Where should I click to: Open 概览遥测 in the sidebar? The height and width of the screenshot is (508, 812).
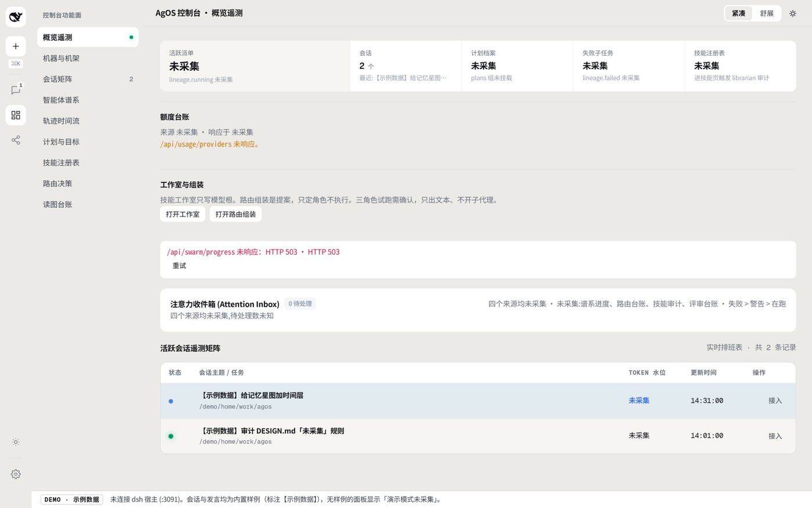[x=88, y=37]
